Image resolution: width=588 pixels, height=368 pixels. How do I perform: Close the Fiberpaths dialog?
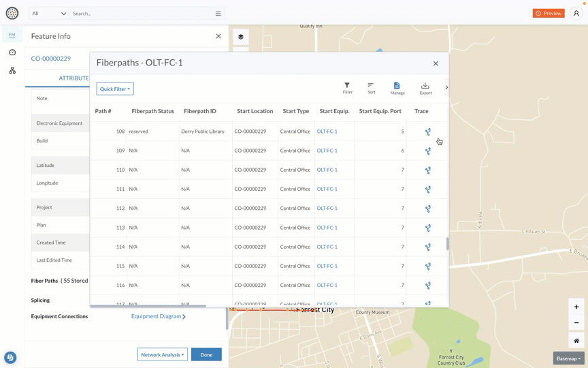[436, 63]
